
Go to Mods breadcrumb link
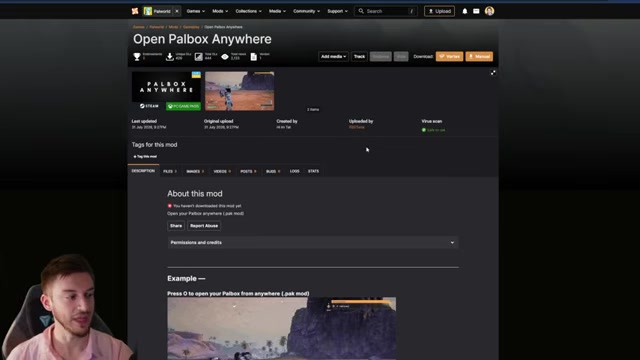173,27
